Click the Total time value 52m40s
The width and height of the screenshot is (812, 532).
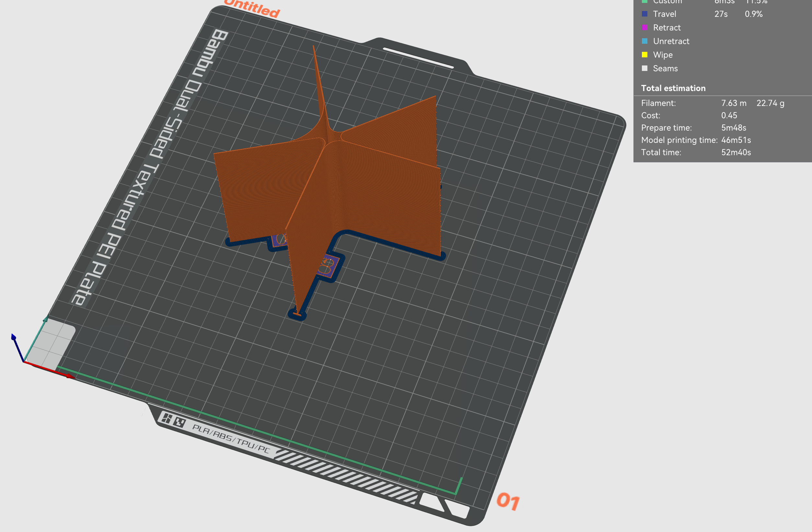click(x=736, y=152)
